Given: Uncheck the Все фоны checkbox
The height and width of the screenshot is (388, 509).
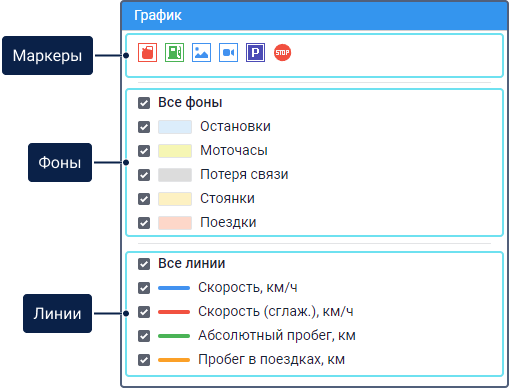Looking at the screenshot, I should 144,103.
